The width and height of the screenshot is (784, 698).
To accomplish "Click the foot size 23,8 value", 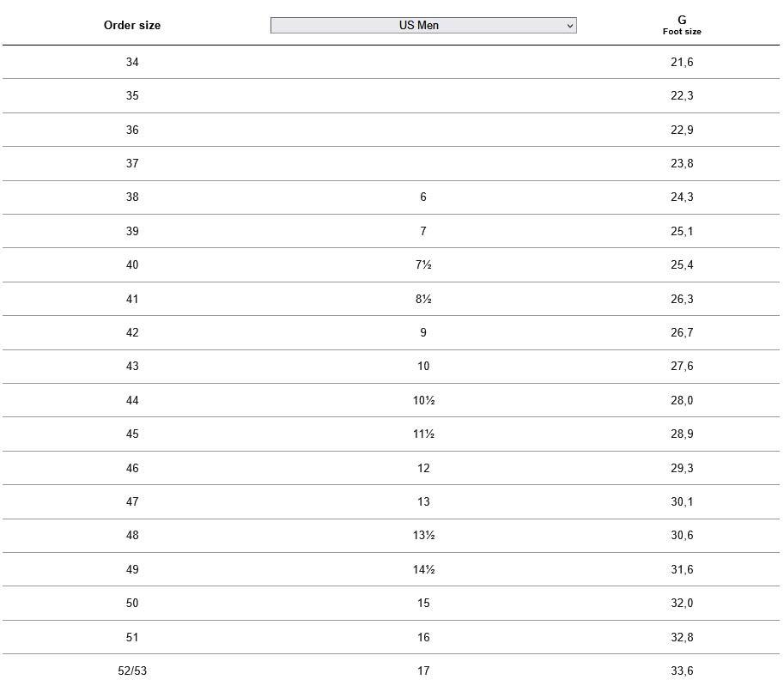I will tap(682, 163).
